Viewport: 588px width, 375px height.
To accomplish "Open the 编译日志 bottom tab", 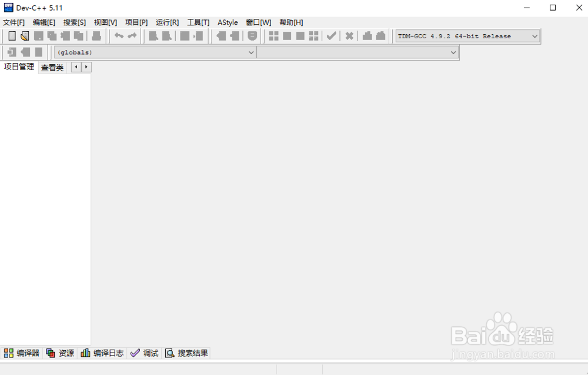I will click(102, 353).
